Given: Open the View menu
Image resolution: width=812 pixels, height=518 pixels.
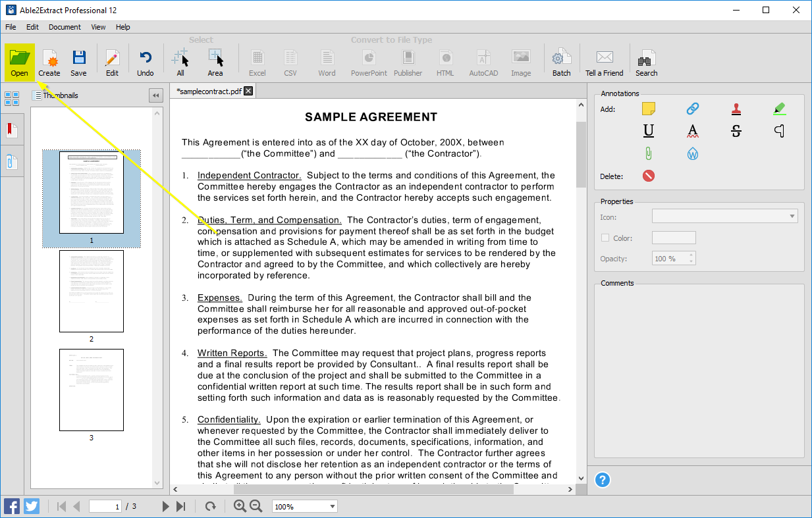Looking at the screenshot, I should click(98, 27).
